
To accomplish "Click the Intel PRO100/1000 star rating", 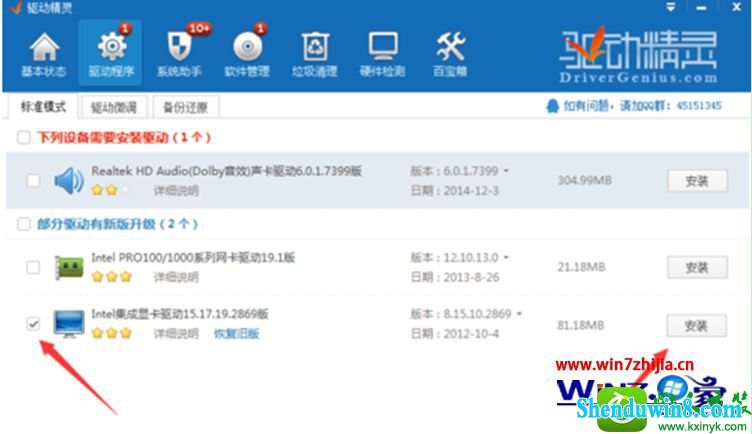I will click(111, 277).
